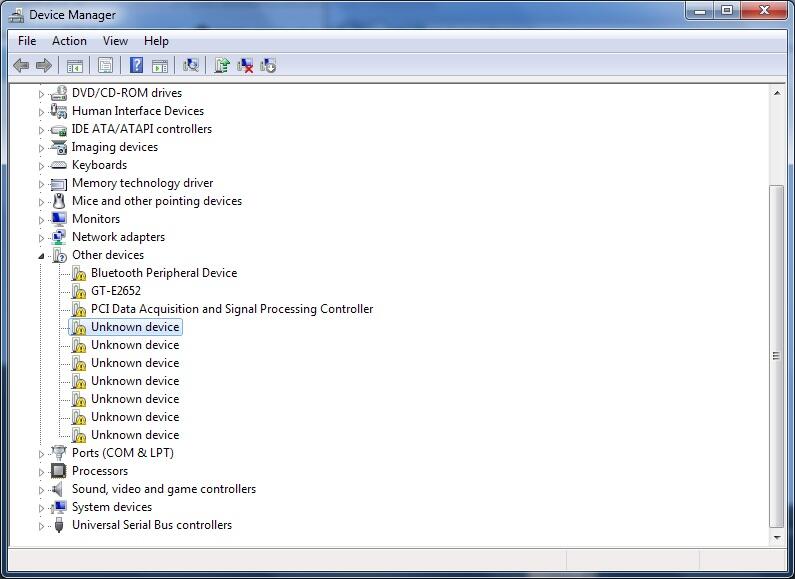
Task: Click the Uninstall device red X icon
Action: click(245, 65)
